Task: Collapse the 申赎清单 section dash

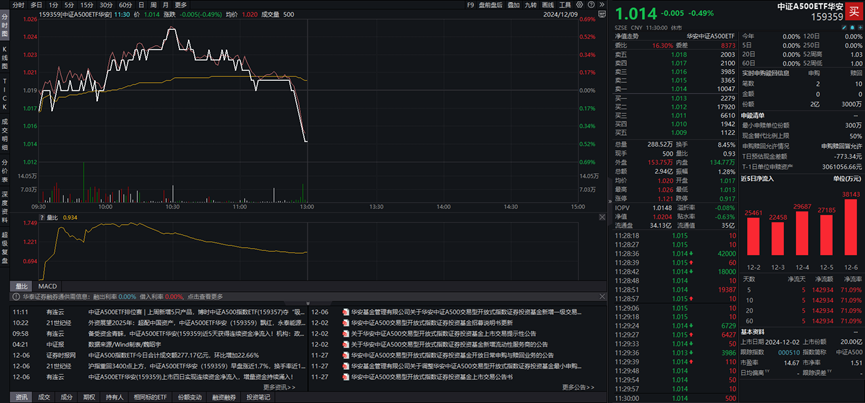Action: click(x=856, y=116)
